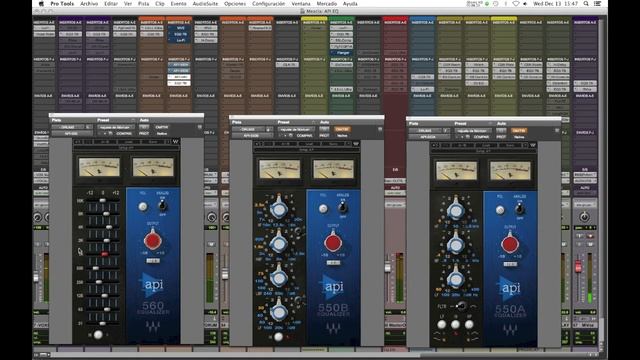Open the plug-in selector in API 550B window

click(252, 136)
